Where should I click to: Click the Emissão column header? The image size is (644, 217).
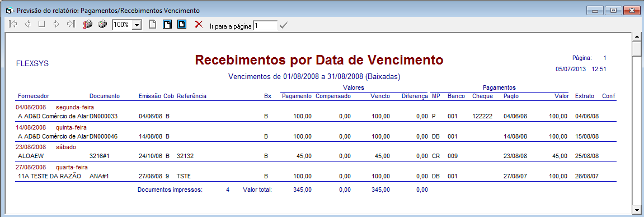click(x=150, y=96)
